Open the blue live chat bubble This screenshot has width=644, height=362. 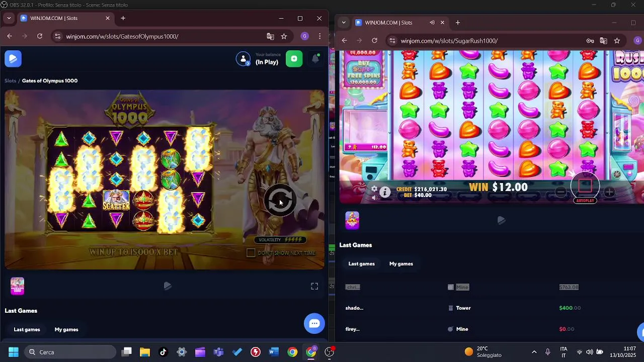click(314, 323)
